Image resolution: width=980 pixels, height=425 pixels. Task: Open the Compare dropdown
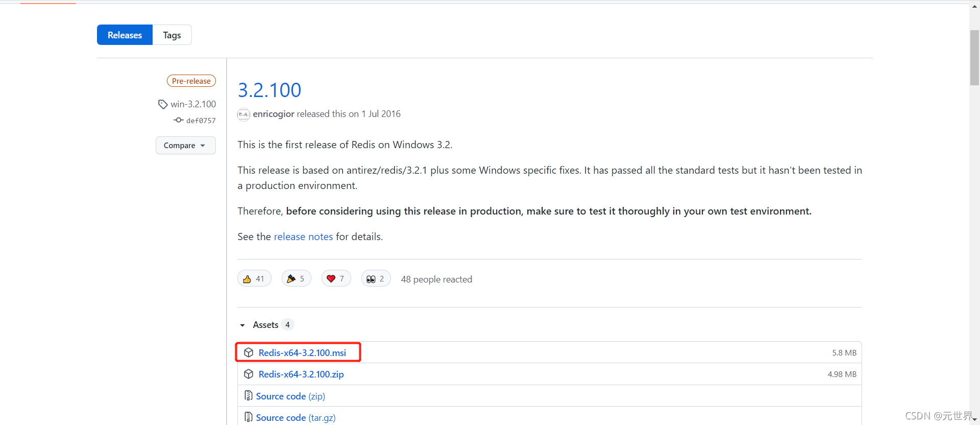click(185, 145)
